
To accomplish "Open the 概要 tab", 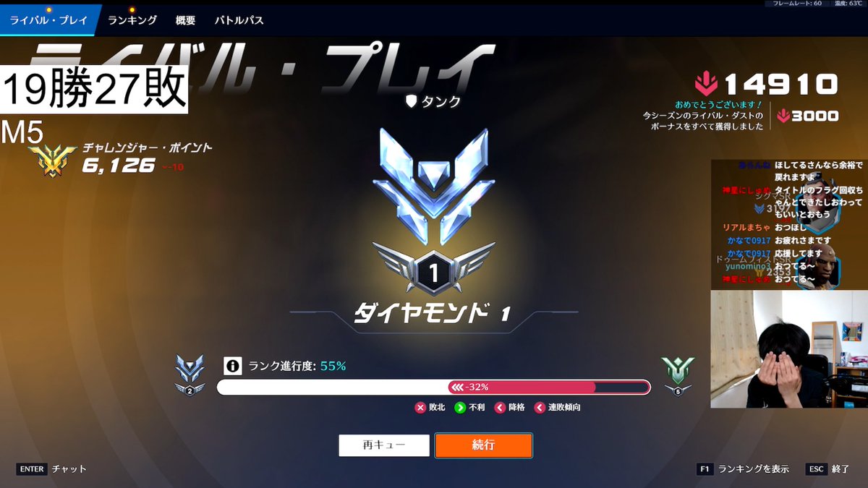I will (x=185, y=20).
